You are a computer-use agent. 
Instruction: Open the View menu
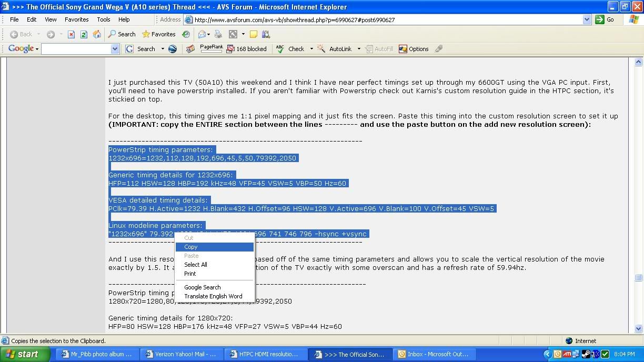51,19
